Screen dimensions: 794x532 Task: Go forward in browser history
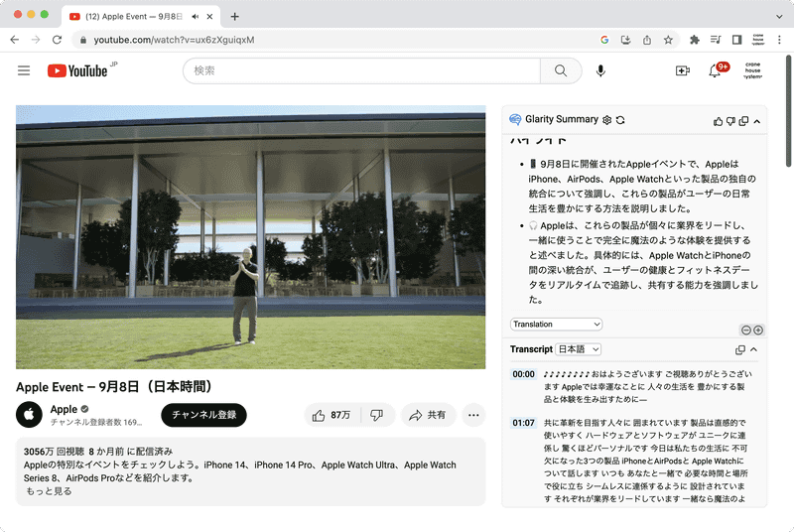coord(36,40)
